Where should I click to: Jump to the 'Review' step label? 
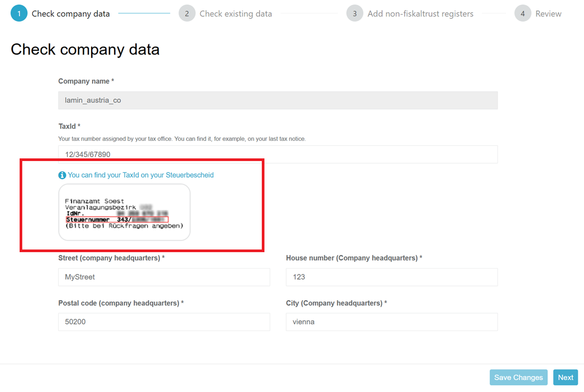coord(548,14)
